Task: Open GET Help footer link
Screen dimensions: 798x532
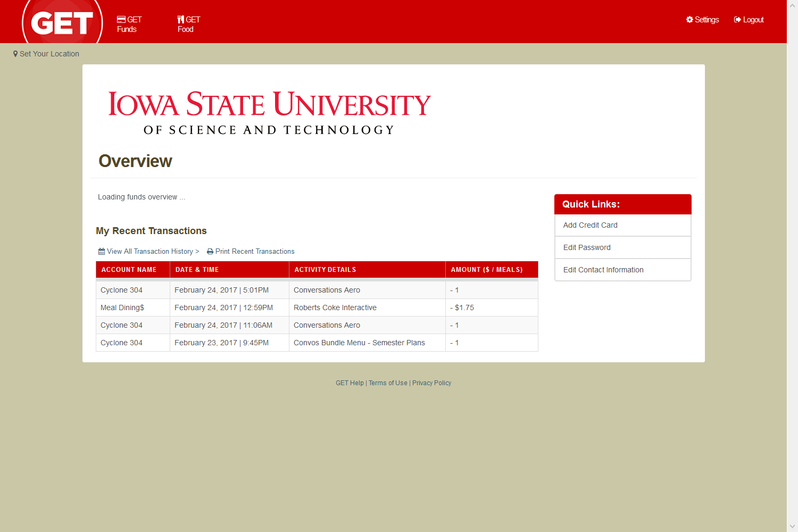Action: click(350, 383)
